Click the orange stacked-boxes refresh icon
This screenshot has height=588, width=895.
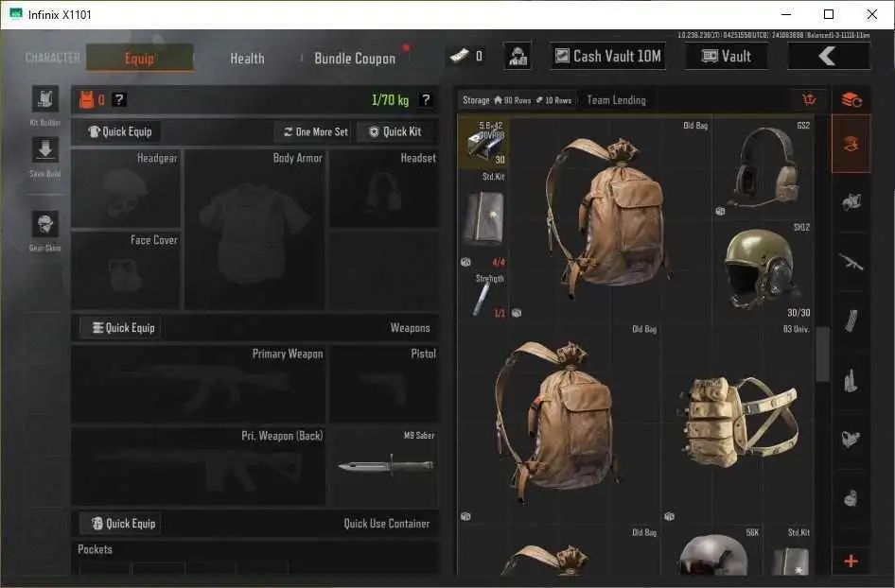pos(851,100)
